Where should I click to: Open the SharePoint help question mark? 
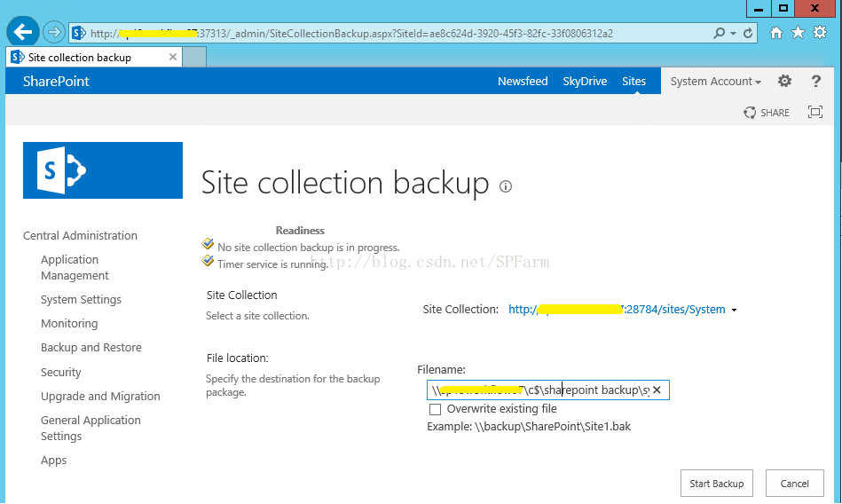point(815,81)
